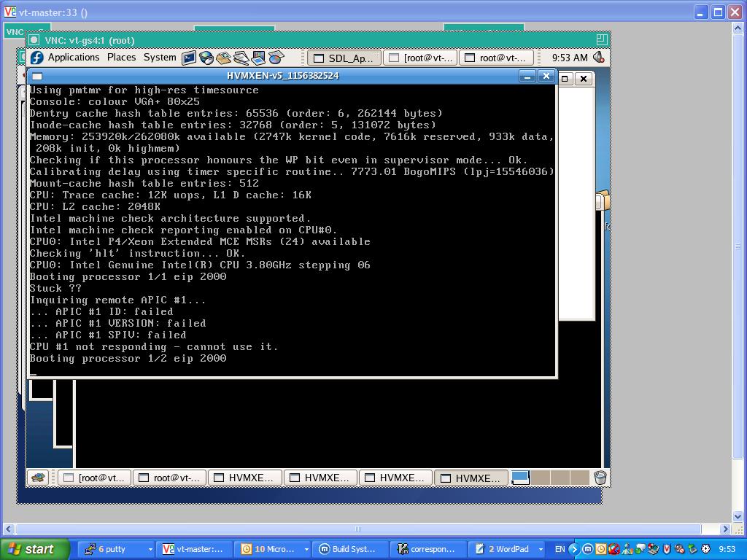Open the System menu

[x=160, y=58]
